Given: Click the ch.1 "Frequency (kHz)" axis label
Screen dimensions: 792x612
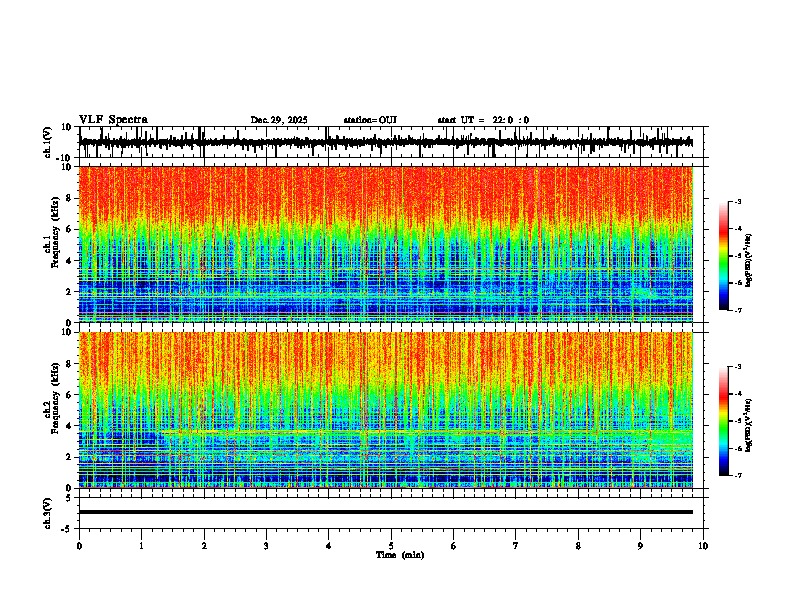Looking at the screenshot, I should coord(55,232).
